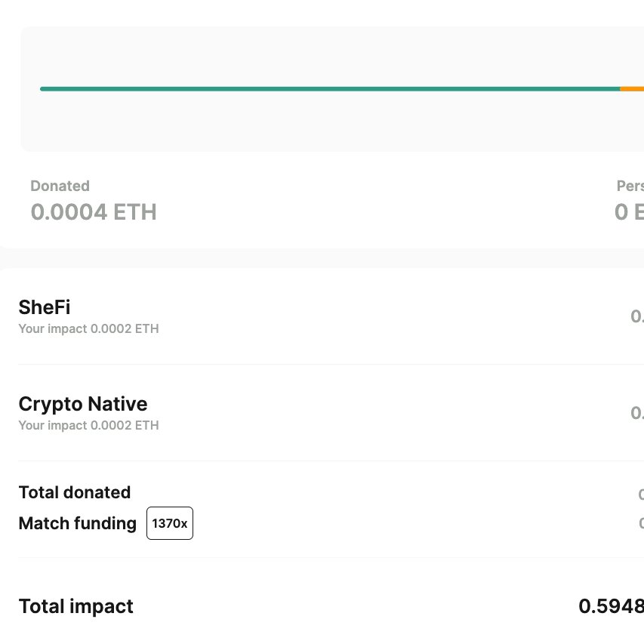Click the green segment of the progress bar
This screenshot has height=644, width=644.
click(x=330, y=89)
